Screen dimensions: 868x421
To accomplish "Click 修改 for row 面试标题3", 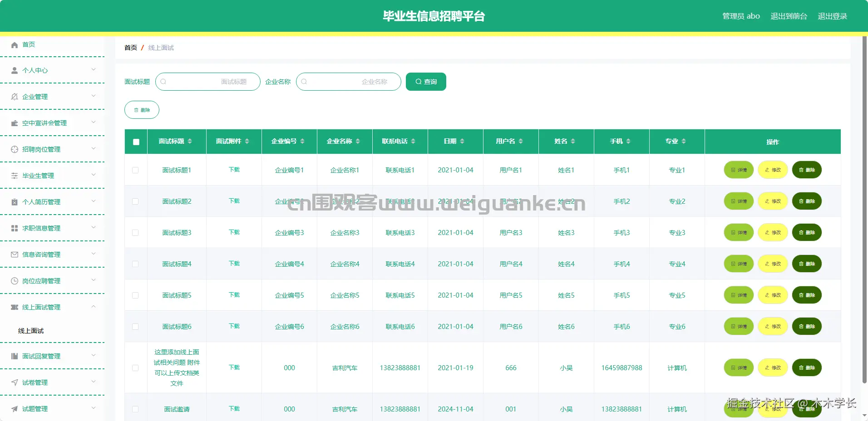I will [773, 233].
